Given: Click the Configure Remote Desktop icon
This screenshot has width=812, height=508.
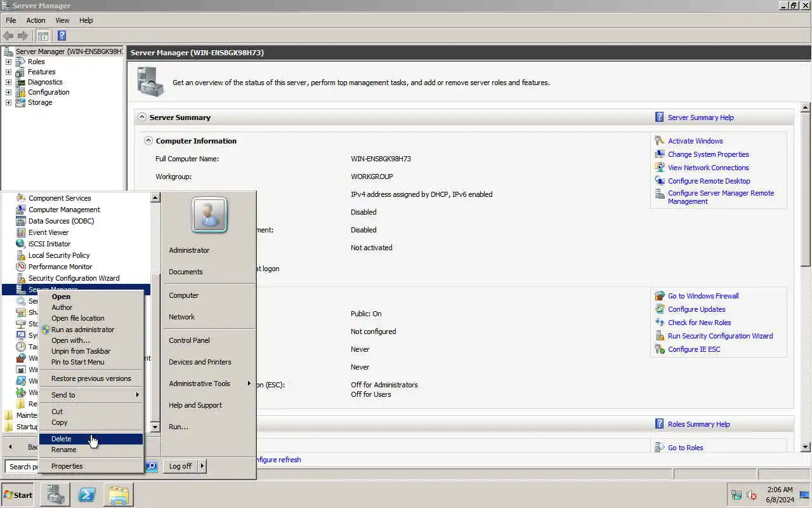Looking at the screenshot, I should coord(660,181).
